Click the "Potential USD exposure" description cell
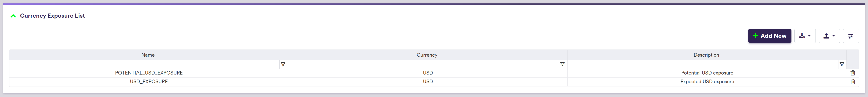The width and height of the screenshot is (868, 97). (x=707, y=73)
